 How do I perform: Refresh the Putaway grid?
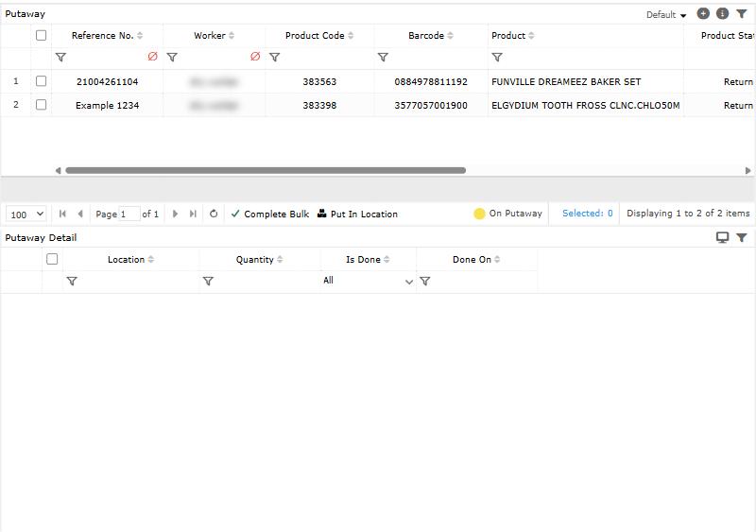click(x=214, y=214)
